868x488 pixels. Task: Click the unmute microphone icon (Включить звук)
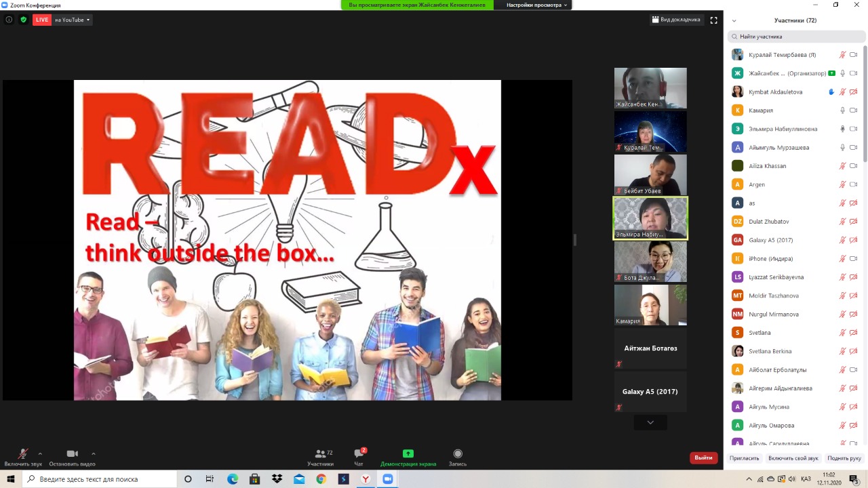pos(22,453)
